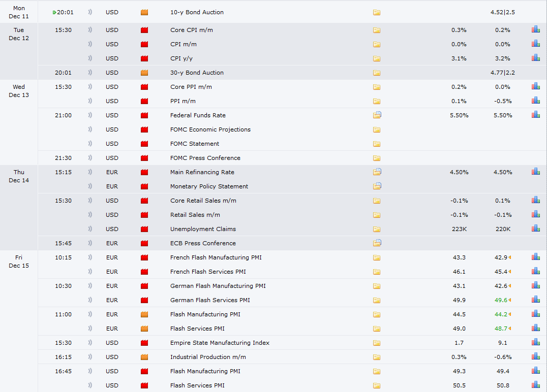Expand the detail folder for FOMC Statement

tap(376, 144)
